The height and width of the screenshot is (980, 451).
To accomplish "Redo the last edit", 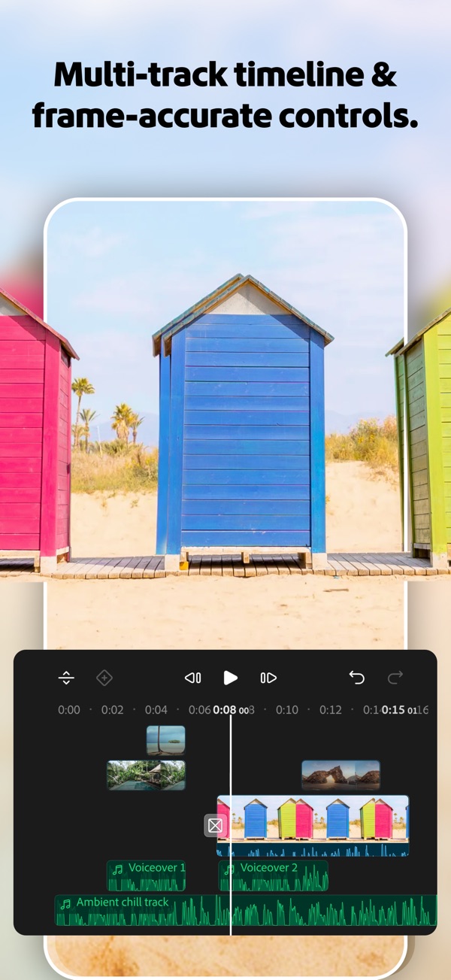I will pyautogui.click(x=395, y=678).
